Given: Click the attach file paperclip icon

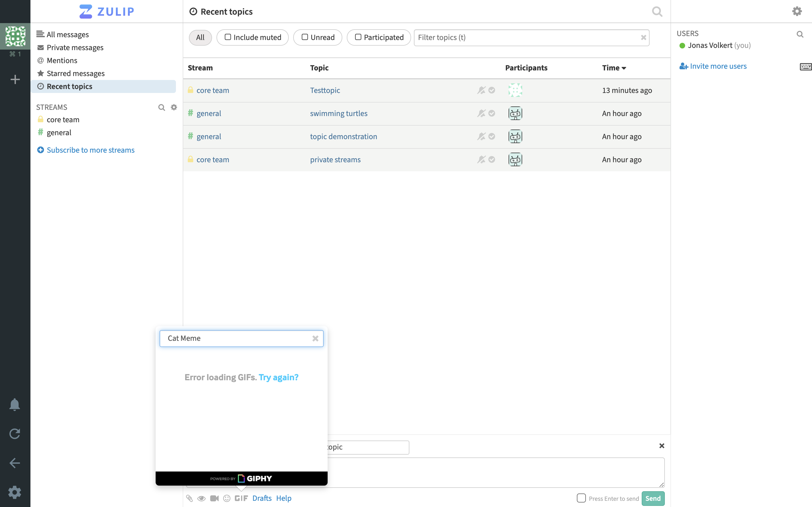Looking at the screenshot, I should [x=189, y=498].
